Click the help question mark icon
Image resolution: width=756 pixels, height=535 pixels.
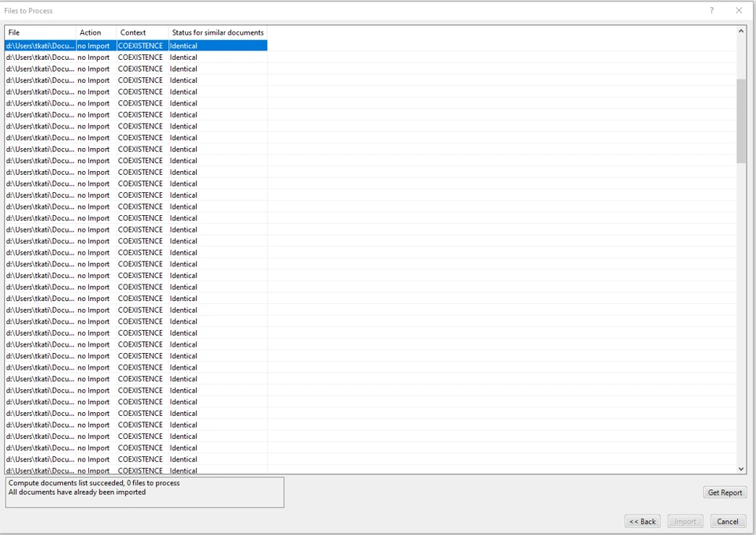712,10
